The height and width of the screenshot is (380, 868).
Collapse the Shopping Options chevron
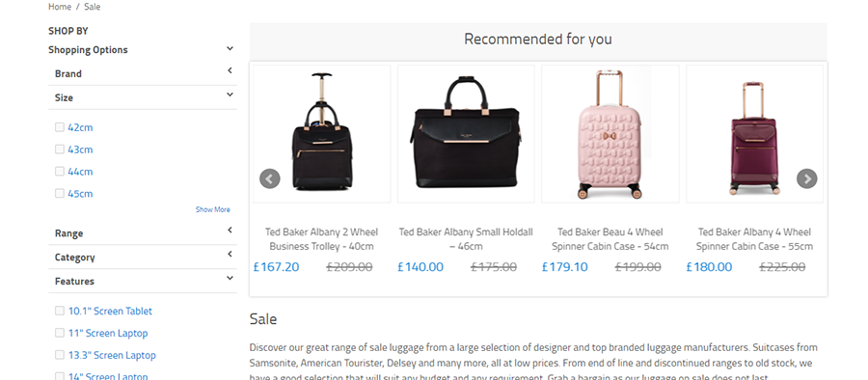pyautogui.click(x=230, y=49)
